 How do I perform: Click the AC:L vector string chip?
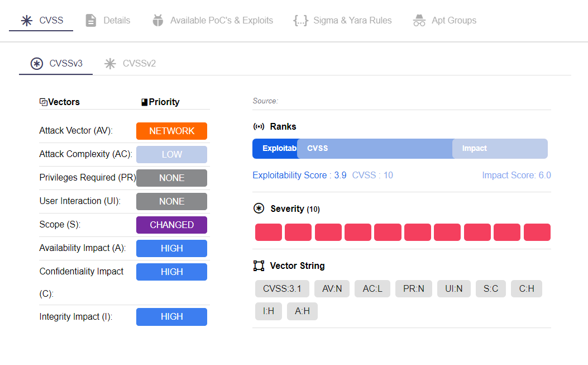pos(372,289)
